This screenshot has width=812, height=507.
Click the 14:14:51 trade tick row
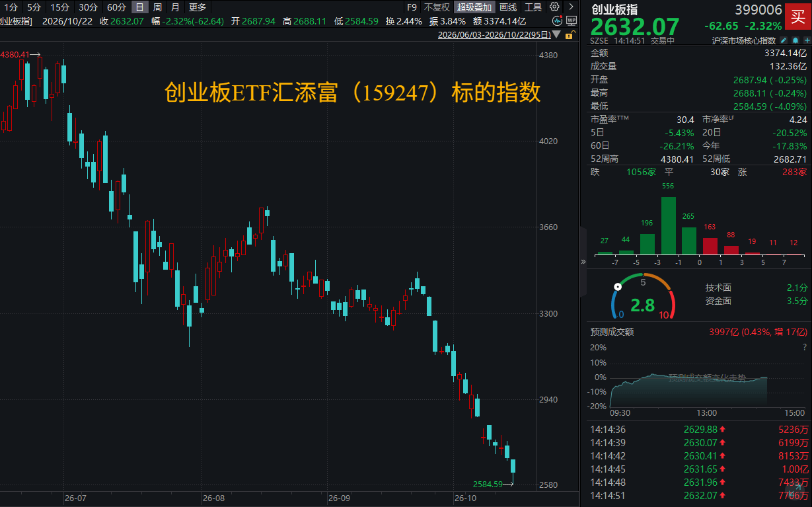tap(699, 495)
